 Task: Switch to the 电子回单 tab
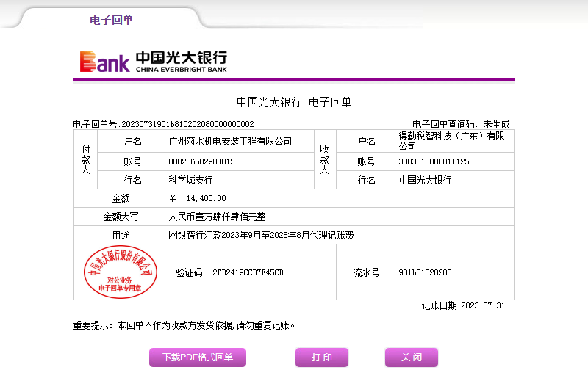[x=112, y=20]
